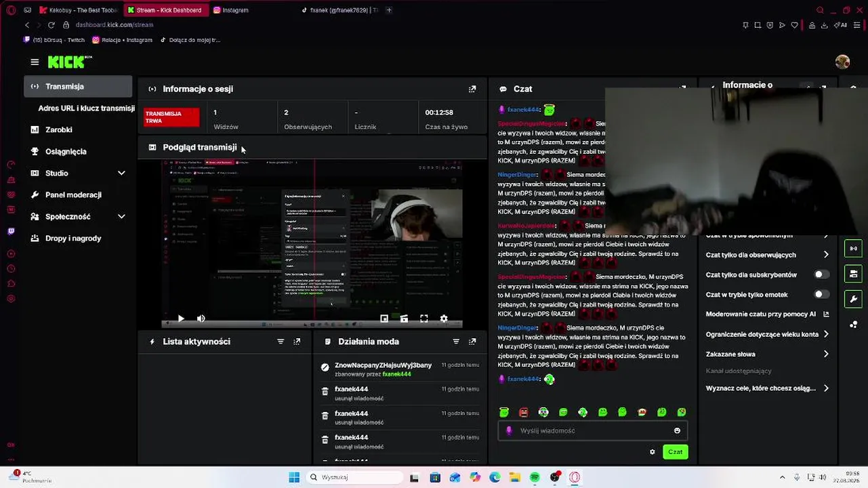868x488 pixels.
Task: Mute the stream preview volume
Action: coord(201,319)
